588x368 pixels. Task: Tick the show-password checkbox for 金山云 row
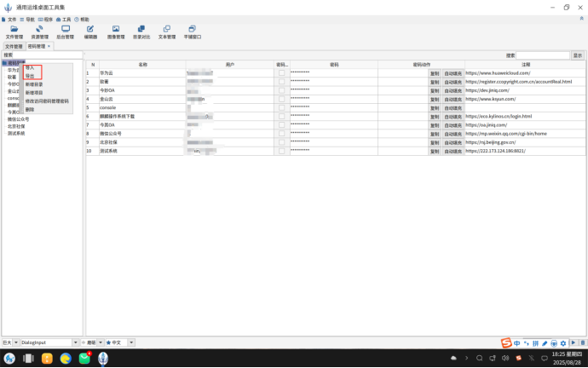coord(281,99)
